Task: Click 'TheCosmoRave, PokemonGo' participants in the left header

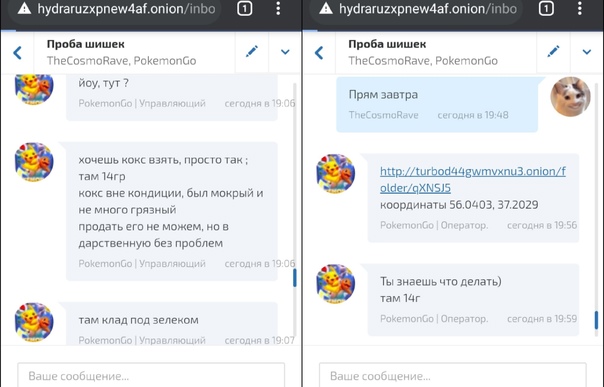Action: point(121,61)
